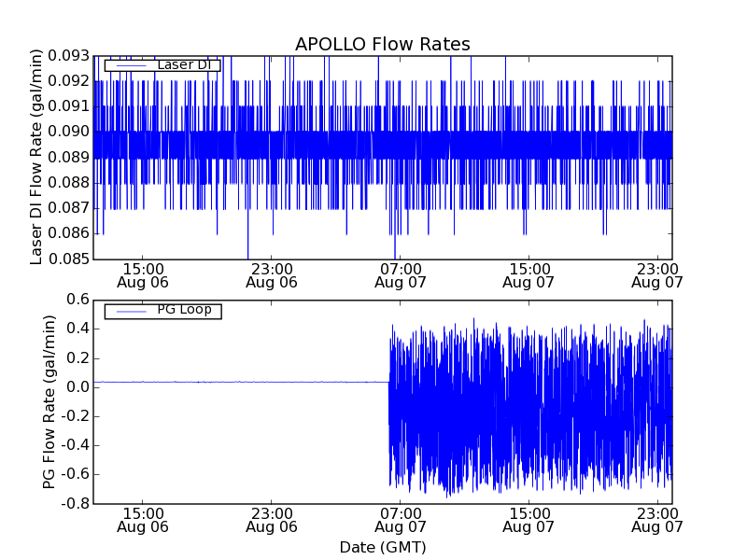The image size is (747, 560).
Task: Click "15:00 Aug 07" under the Laser DI plot
Action: 529,275
